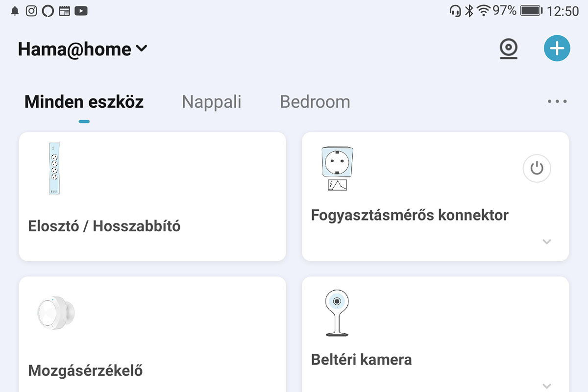Tap the blue add device plus button
Viewport: 588px width, 392px height.
pyautogui.click(x=557, y=49)
